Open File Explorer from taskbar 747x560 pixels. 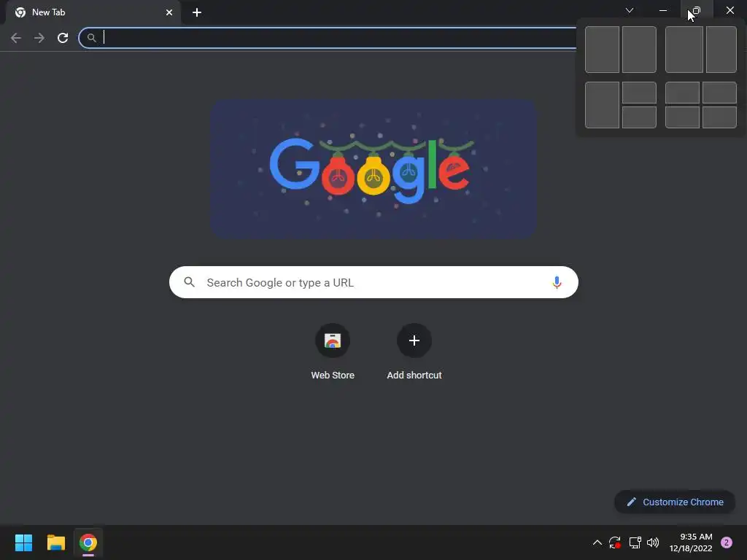(55, 542)
